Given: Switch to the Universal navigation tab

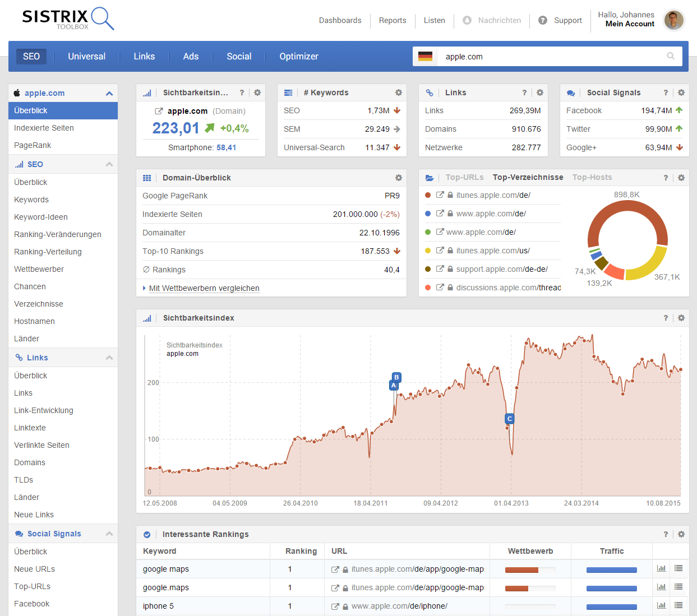Looking at the screenshot, I should point(86,57).
